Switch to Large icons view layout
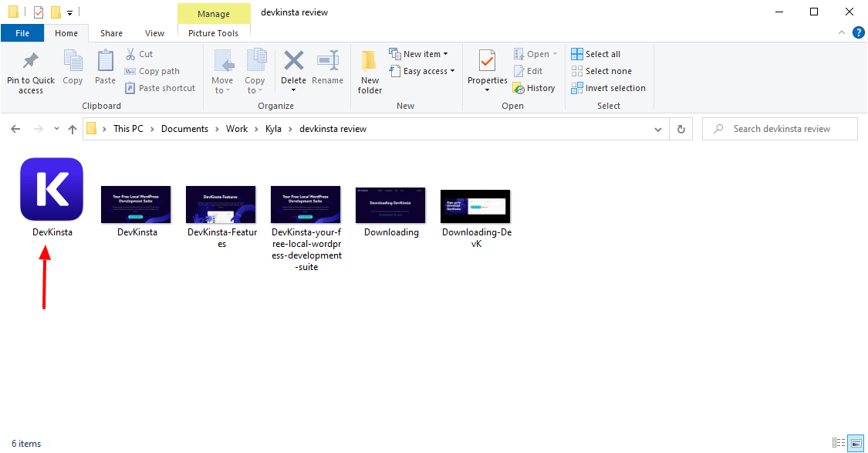Screen dimensions: 868x453 856,442
